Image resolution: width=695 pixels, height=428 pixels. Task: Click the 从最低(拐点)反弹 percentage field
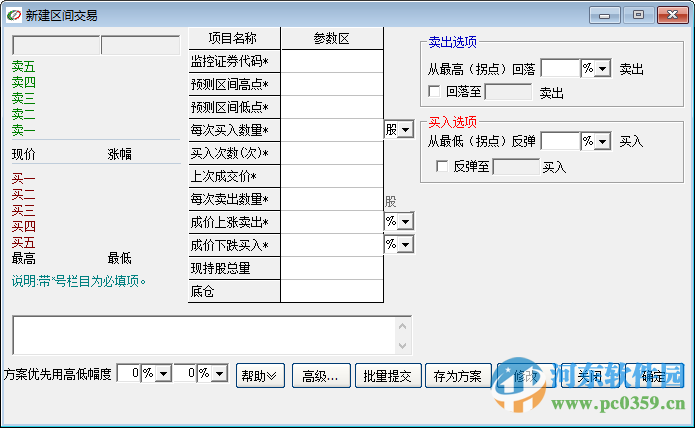(x=561, y=141)
